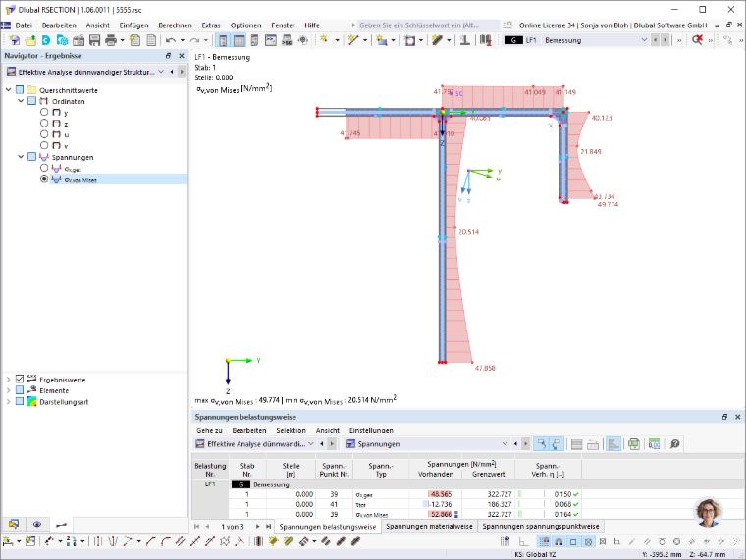Open the Gehe zu table menu
The height and width of the screenshot is (560, 746).
point(209,430)
